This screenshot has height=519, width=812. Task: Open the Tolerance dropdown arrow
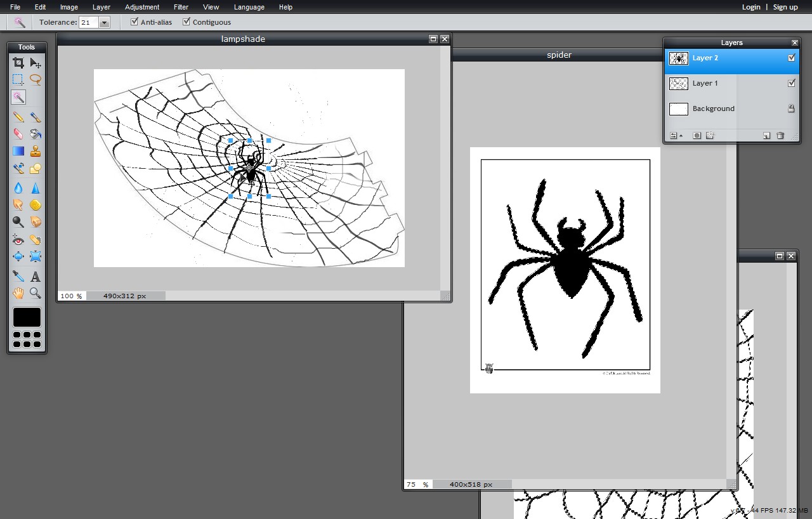tap(105, 22)
